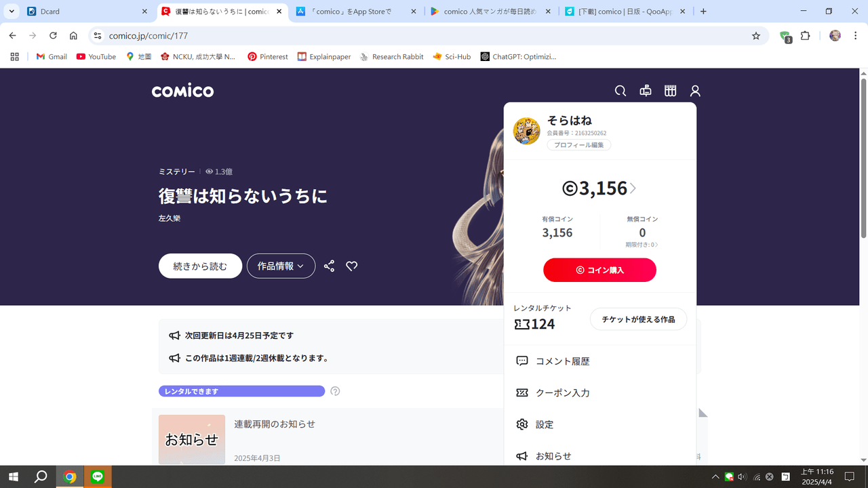Click the red コイン購入 button
The image size is (868, 488).
tap(599, 270)
